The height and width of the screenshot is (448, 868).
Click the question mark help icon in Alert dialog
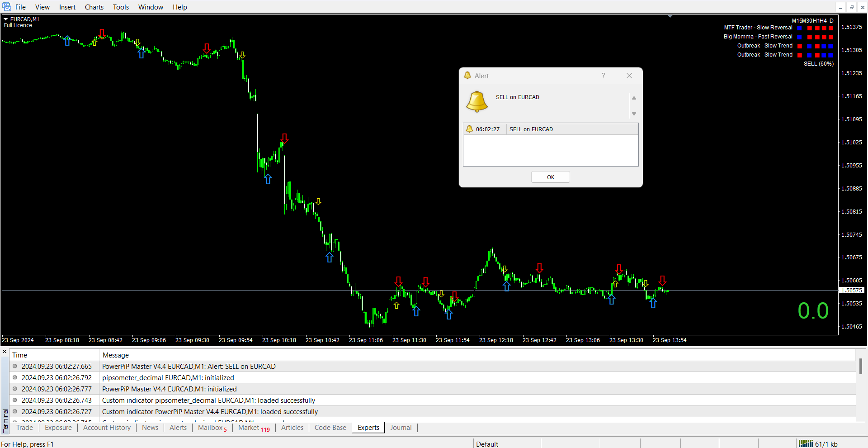click(603, 76)
